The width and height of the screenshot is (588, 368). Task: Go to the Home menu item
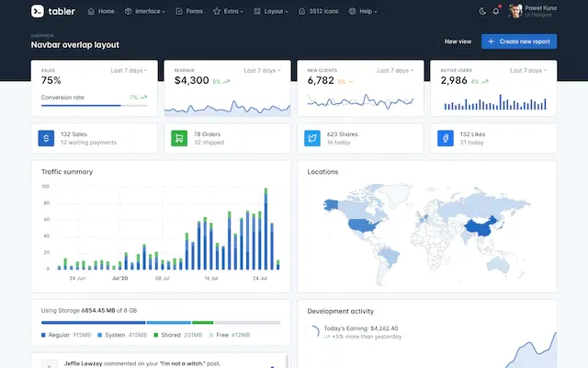(101, 11)
